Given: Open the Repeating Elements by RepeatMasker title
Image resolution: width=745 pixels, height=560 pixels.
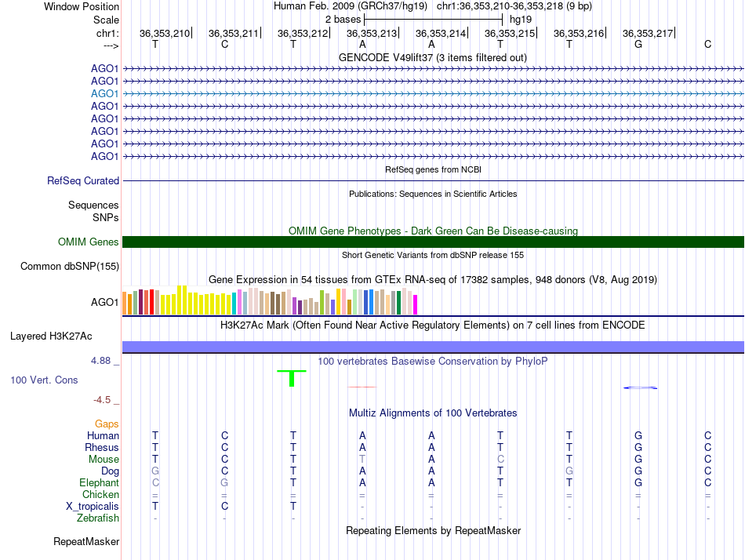Looking at the screenshot, I should click(x=433, y=530).
